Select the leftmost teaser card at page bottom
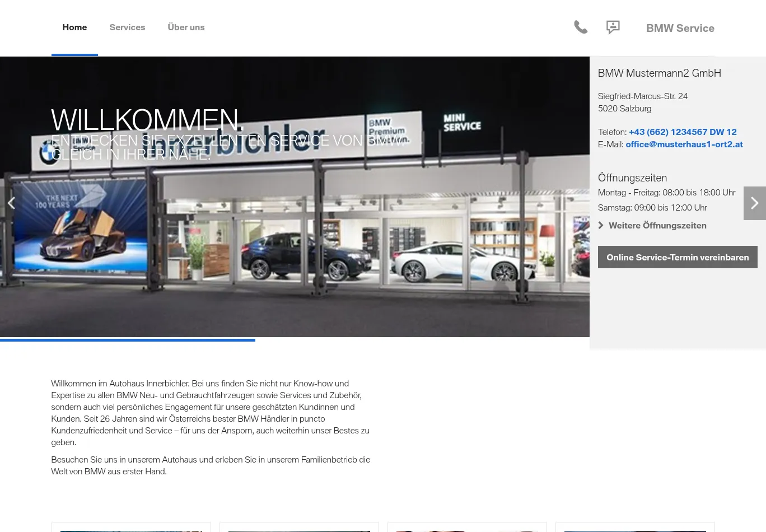766x532 pixels. tap(131, 527)
